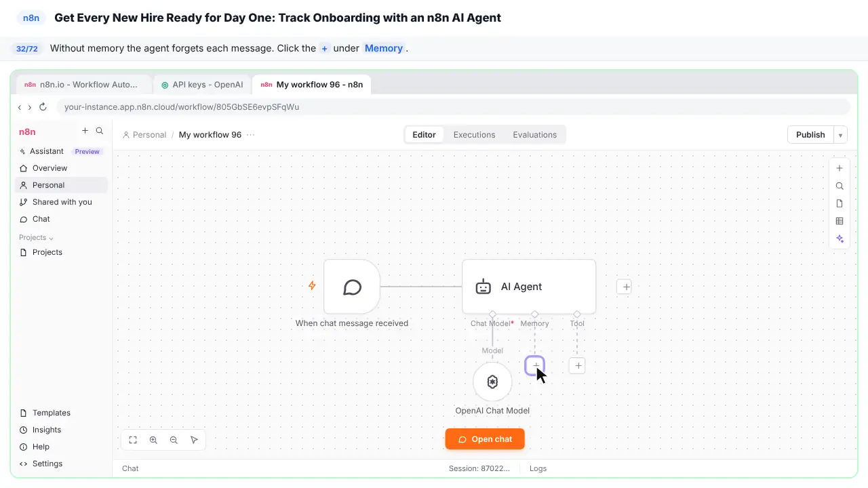Screen dimensions: 868x488
Task: Click the plus button under Memory
Action: [x=535, y=366]
